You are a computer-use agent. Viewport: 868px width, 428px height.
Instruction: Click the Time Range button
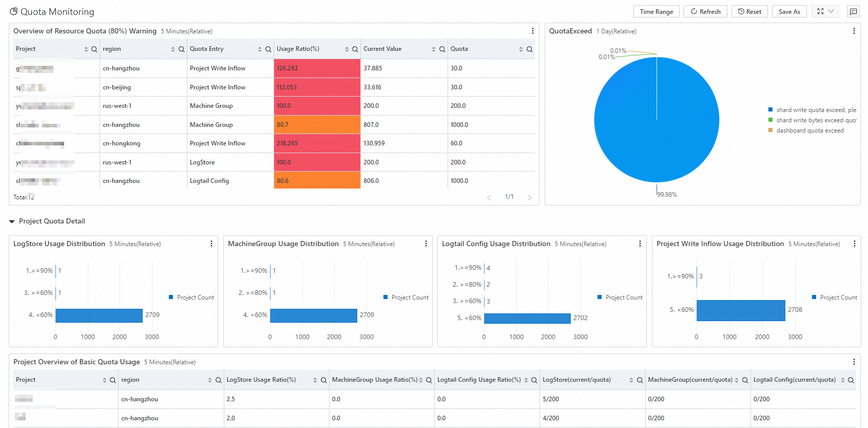pos(656,11)
